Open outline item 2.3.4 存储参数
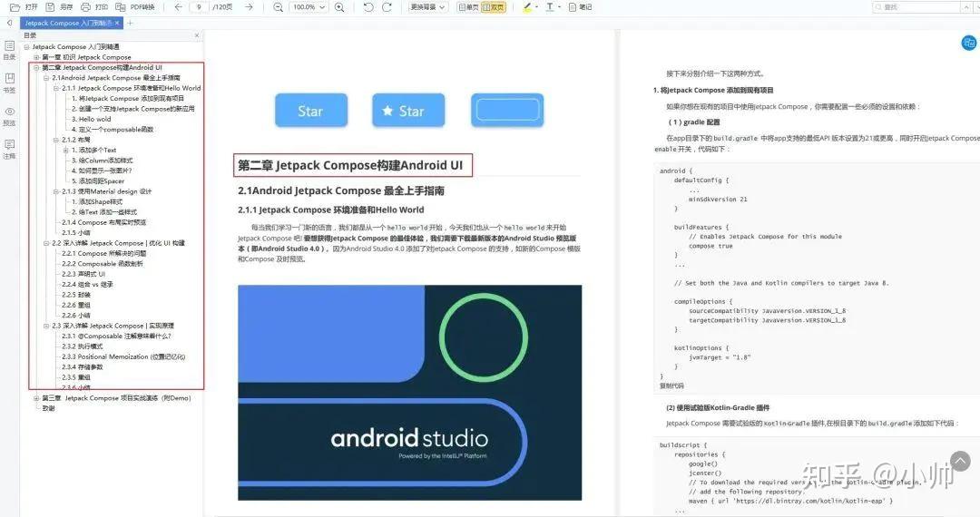 click(x=82, y=367)
